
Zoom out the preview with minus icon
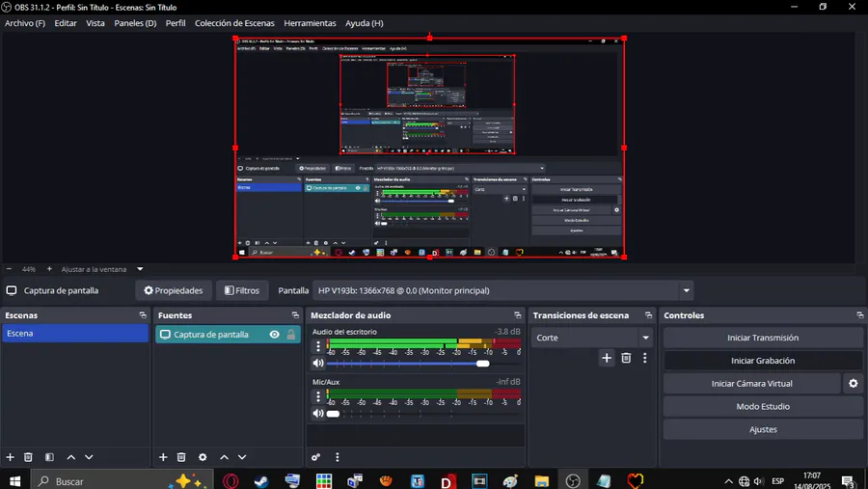pyautogui.click(x=9, y=268)
